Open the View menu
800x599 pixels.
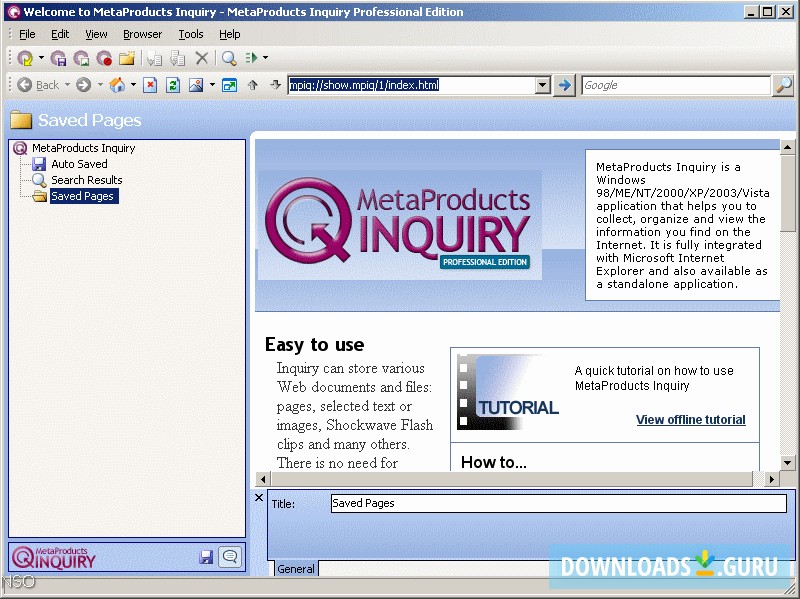(x=96, y=34)
